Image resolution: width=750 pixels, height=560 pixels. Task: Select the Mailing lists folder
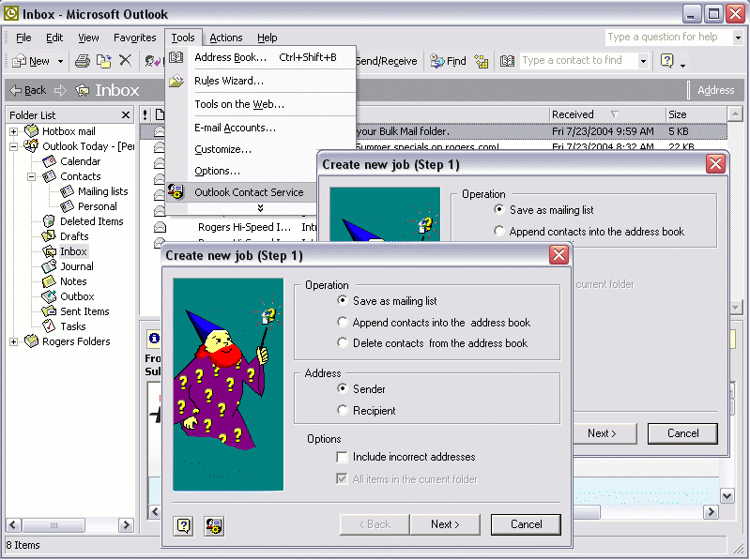point(102,191)
